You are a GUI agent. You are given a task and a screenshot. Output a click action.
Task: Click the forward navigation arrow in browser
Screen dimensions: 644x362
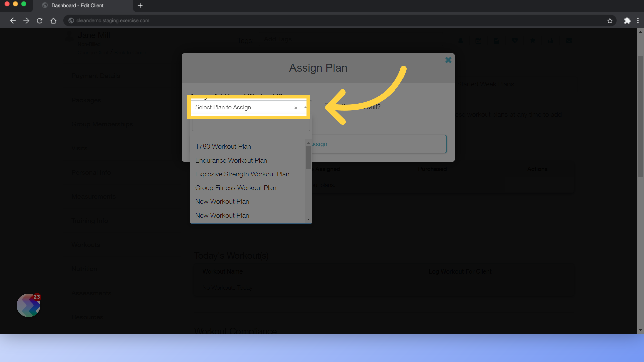click(25, 21)
